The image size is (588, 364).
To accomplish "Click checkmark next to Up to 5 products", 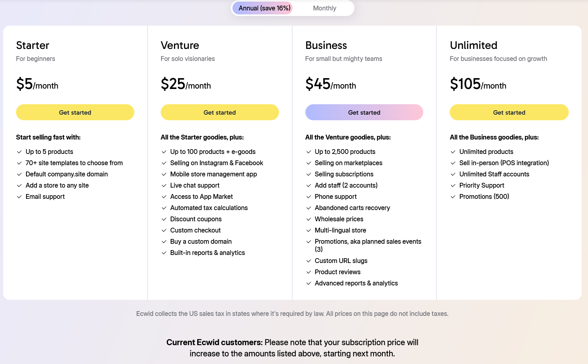I will point(19,152).
